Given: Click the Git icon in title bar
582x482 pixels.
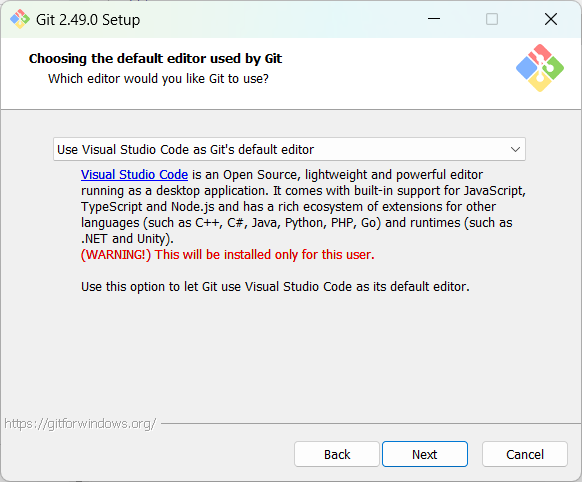Looking at the screenshot, I should coord(20,19).
